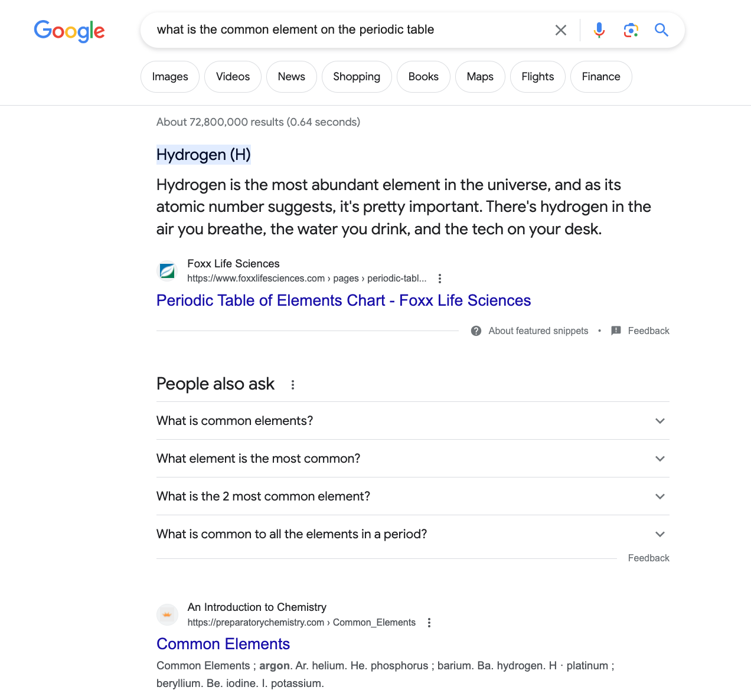Expand "What is common to all the elements in a period?"

pyautogui.click(x=413, y=534)
